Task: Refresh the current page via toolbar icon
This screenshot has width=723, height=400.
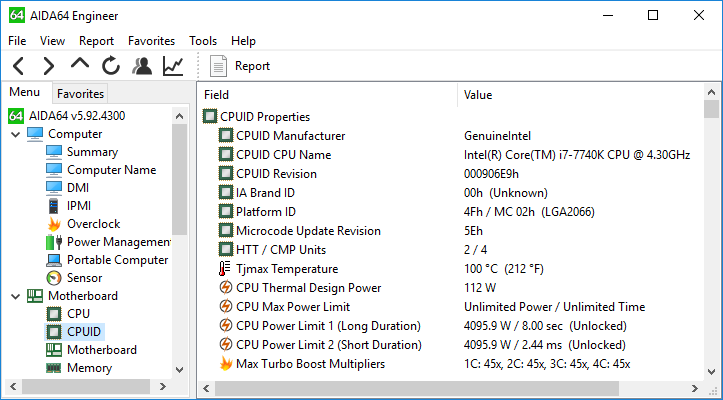Action: tap(111, 66)
